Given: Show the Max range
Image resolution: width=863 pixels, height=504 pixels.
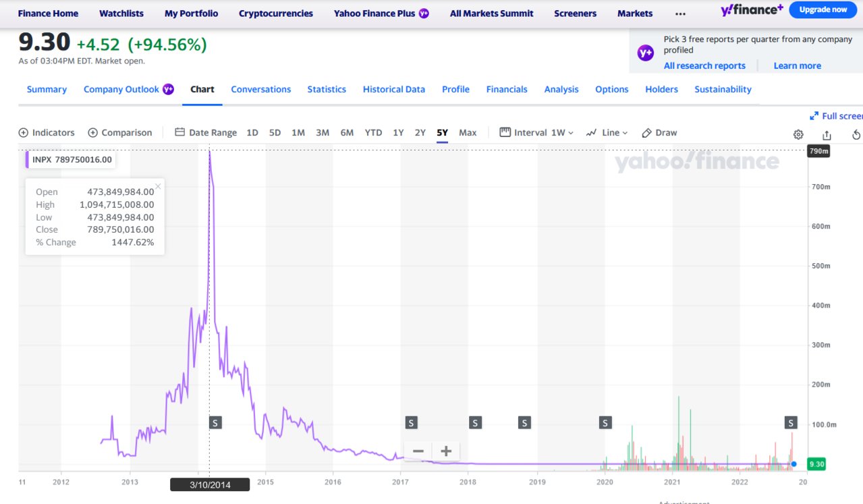Looking at the screenshot, I should (468, 133).
